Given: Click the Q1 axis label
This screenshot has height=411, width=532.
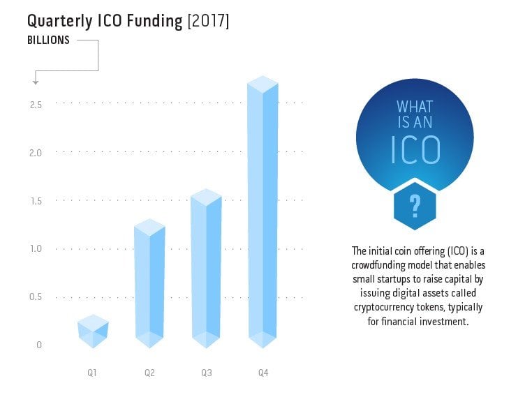Looking at the screenshot, I should 92,373.
